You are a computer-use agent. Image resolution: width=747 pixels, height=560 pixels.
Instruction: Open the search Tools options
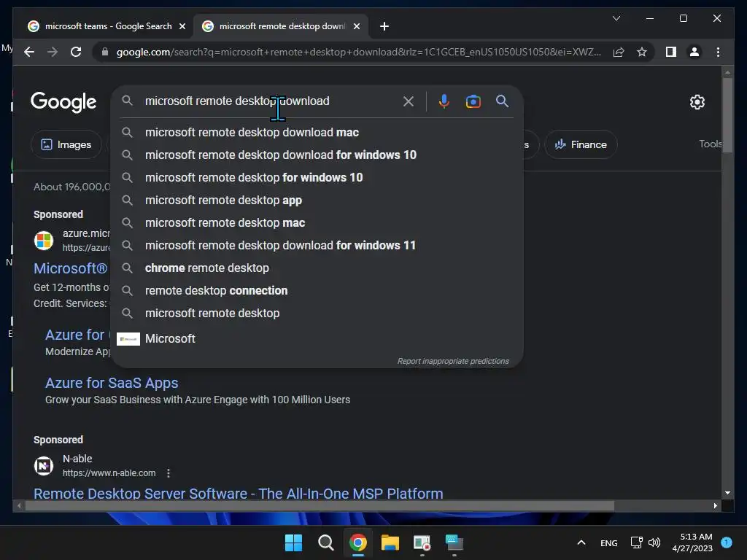(711, 144)
